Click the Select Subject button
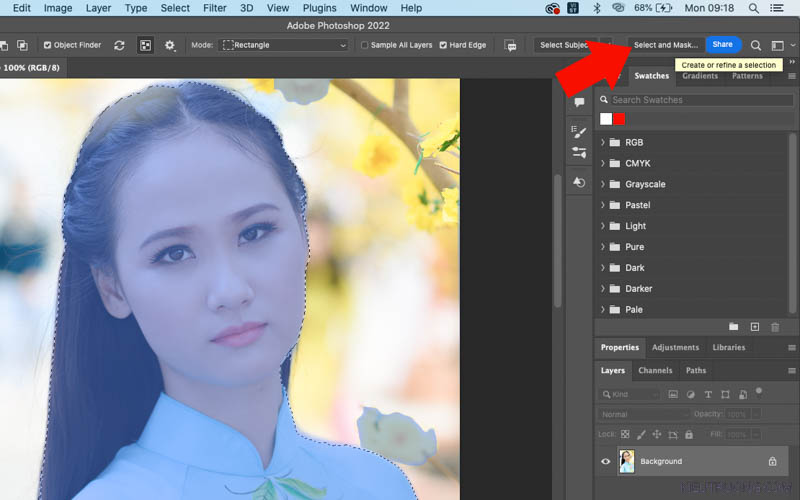Image resolution: width=800 pixels, height=500 pixels. [564, 45]
